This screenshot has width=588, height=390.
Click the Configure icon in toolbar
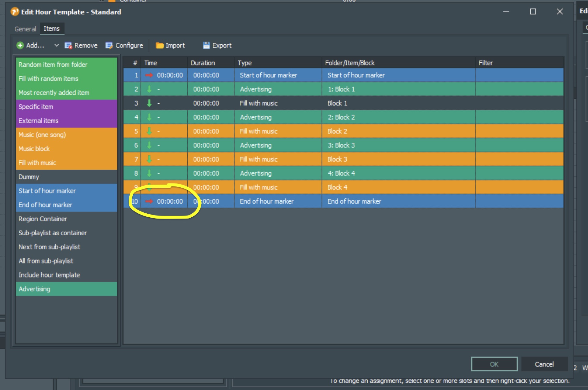[x=109, y=46]
